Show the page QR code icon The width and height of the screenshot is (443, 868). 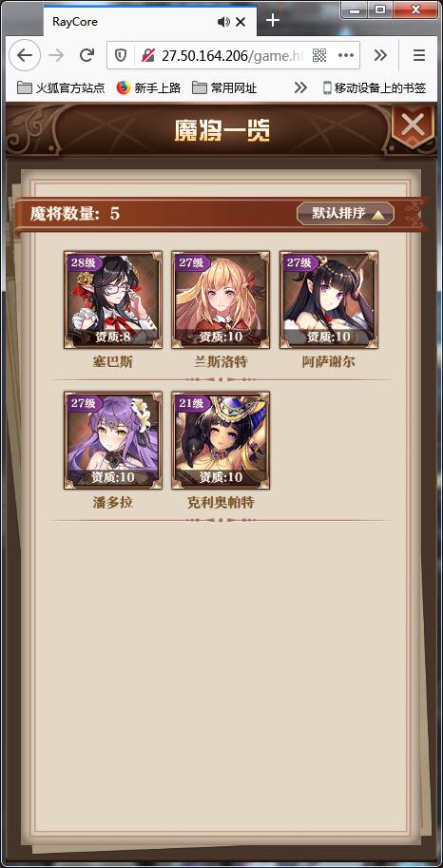(x=319, y=55)
